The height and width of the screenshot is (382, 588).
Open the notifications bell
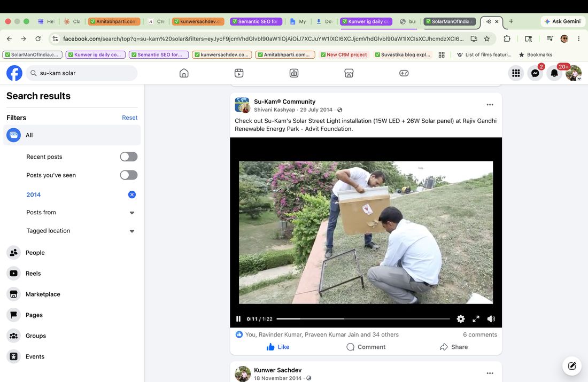554,73
